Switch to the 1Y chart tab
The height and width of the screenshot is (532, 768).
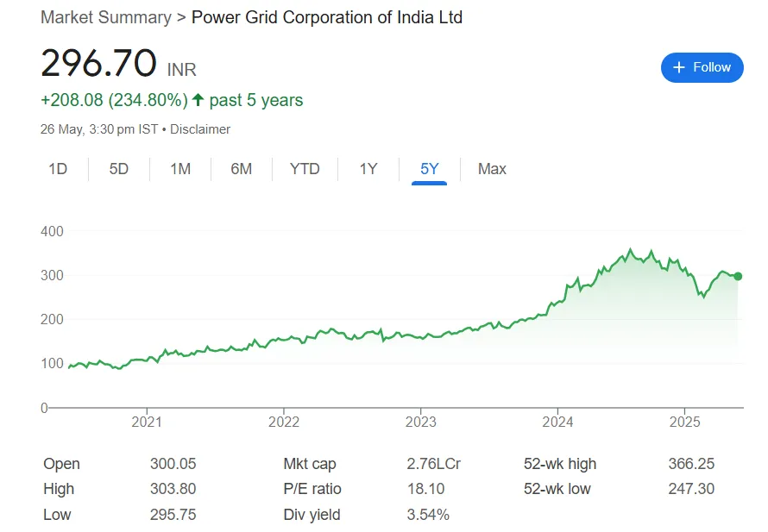pos(368,169)
